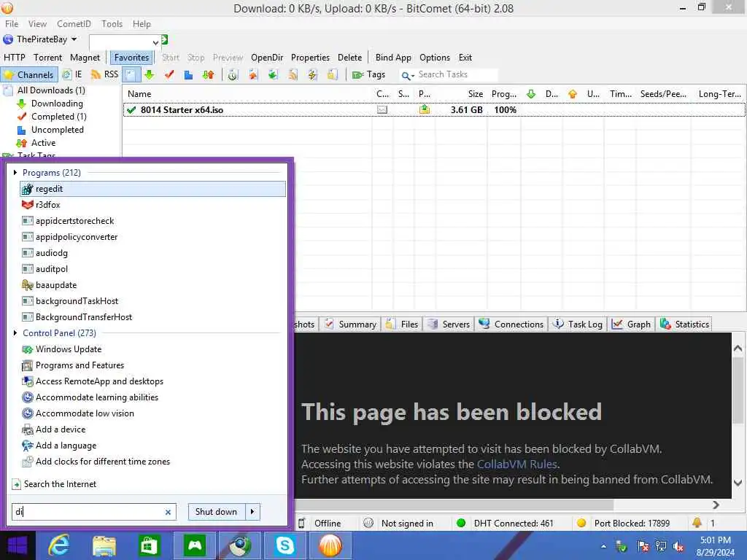Image resolution: width=747 pixels, height=560 pixels.
Task: Sort task list by Size column
Action: [x=475, y=94]
